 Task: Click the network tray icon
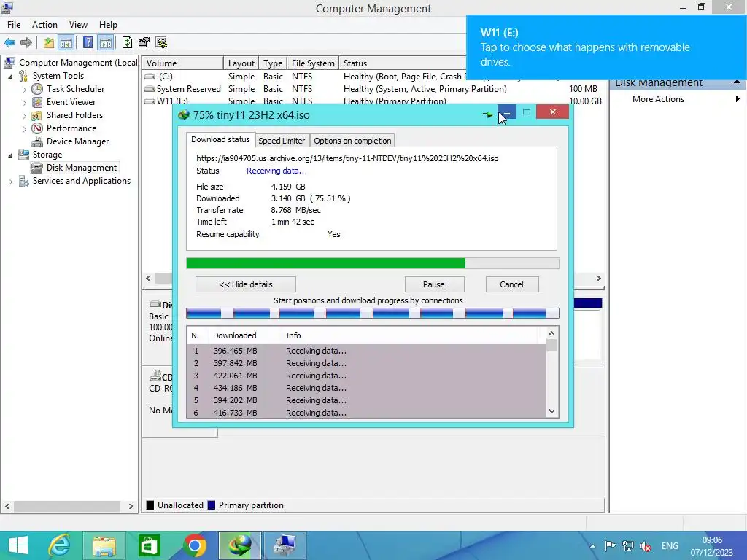click(x=628, y=546)
